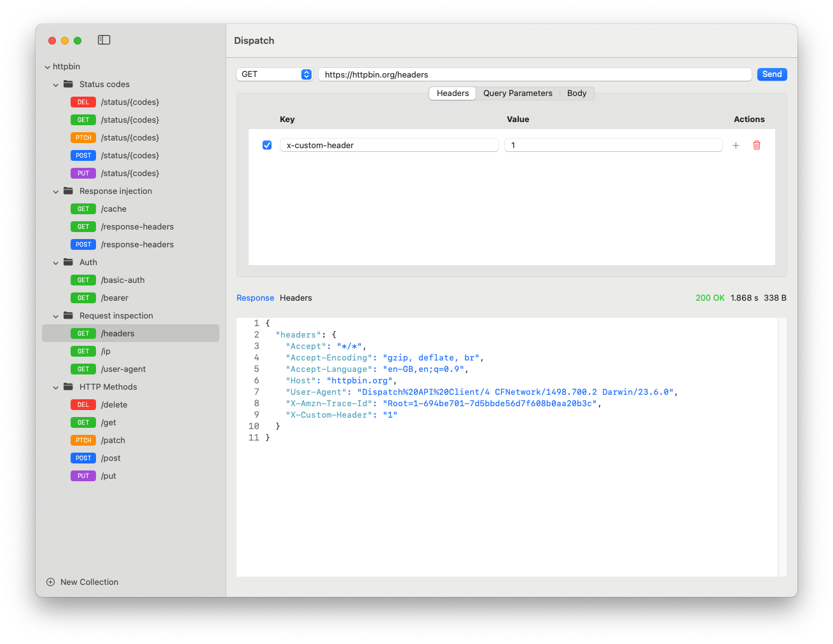This screenshot has width=833, height=644.
Task: Click the red trash icon for x-custom-header
Action: [757, 145]
